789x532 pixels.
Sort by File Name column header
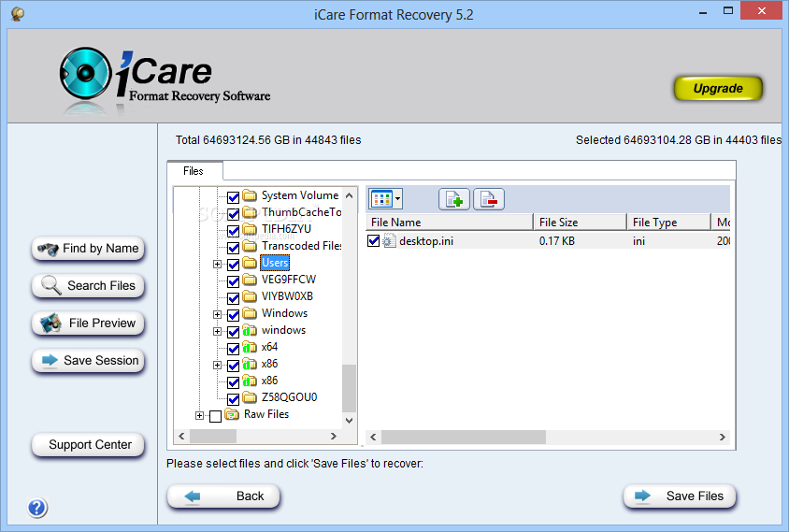pos(450,222)
